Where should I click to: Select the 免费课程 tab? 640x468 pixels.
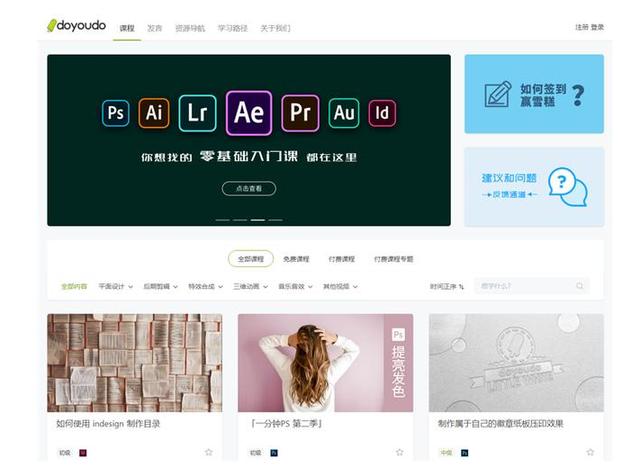coord(296,259)
